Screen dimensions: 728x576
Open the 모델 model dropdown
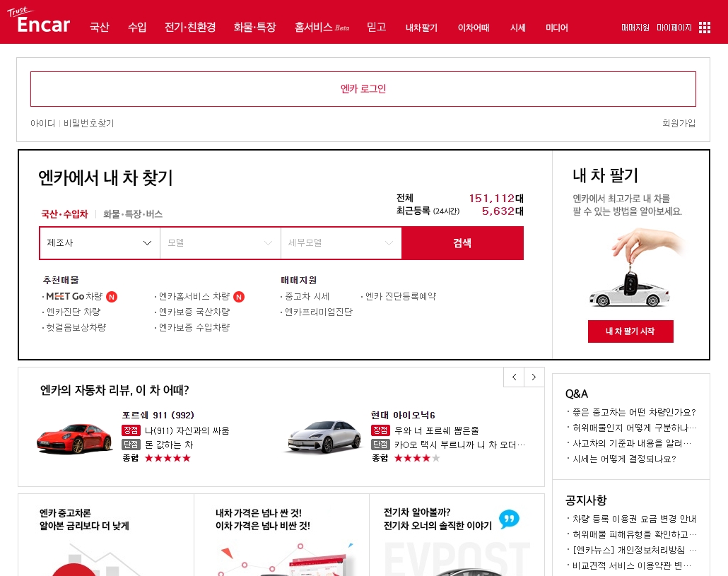coord(220,242)
